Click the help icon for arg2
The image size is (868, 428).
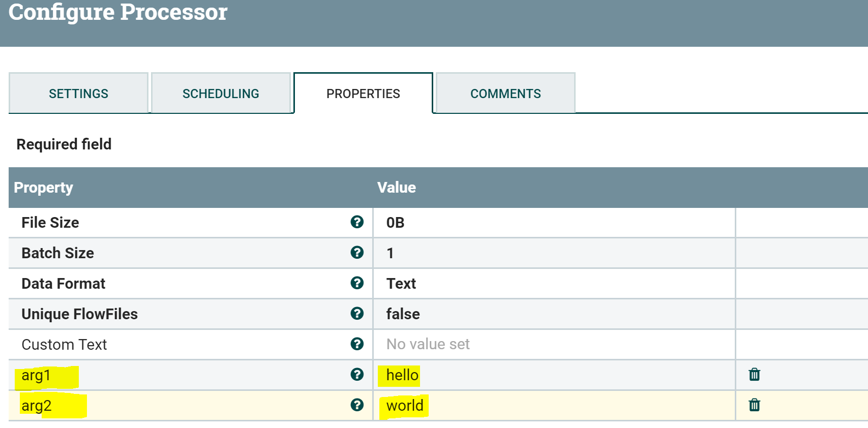pyautogui.click(x=357, y=405)
